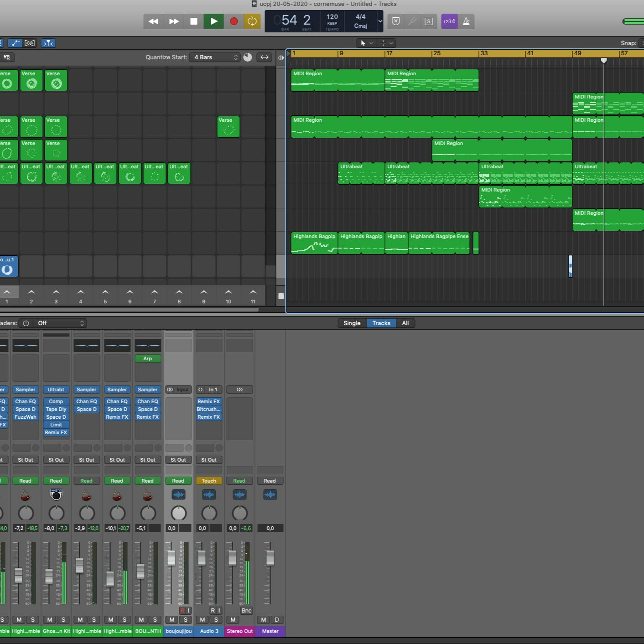
Task: Expand the LCD display mode arrow
Action: (380, 21)
